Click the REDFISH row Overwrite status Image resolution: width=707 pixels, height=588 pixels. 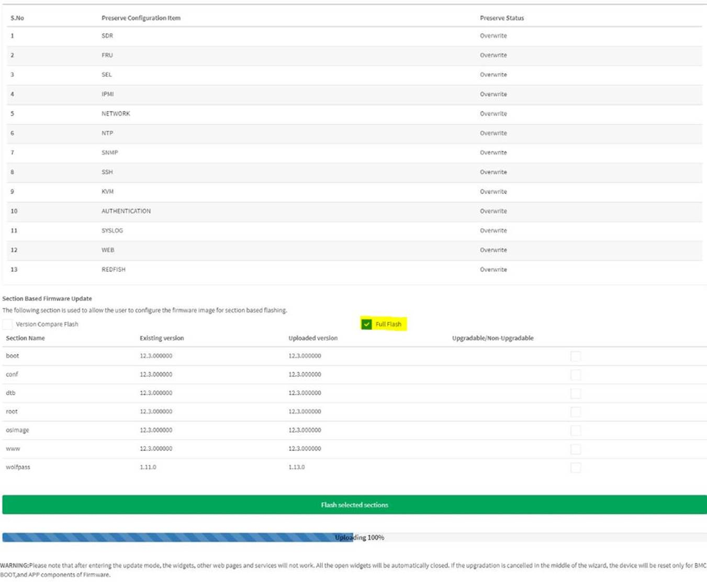pos(493,269)
